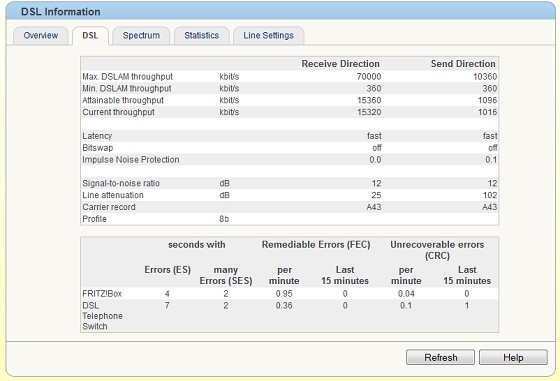Select the Signal-to-noise ratio row

(289, 183)
